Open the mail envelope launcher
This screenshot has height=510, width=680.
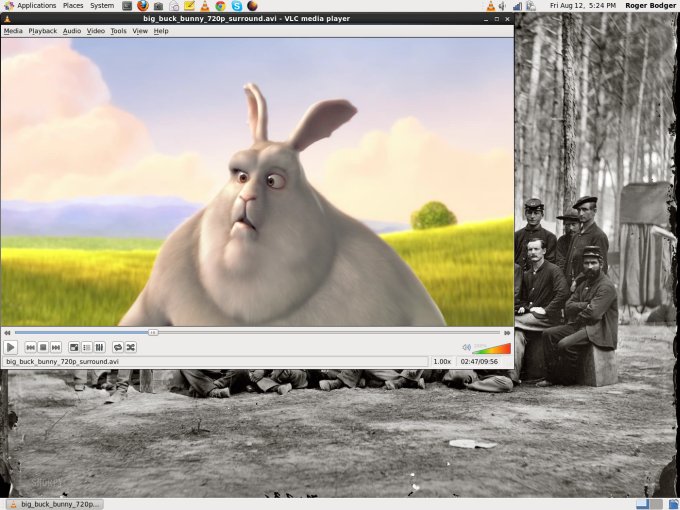174,6
